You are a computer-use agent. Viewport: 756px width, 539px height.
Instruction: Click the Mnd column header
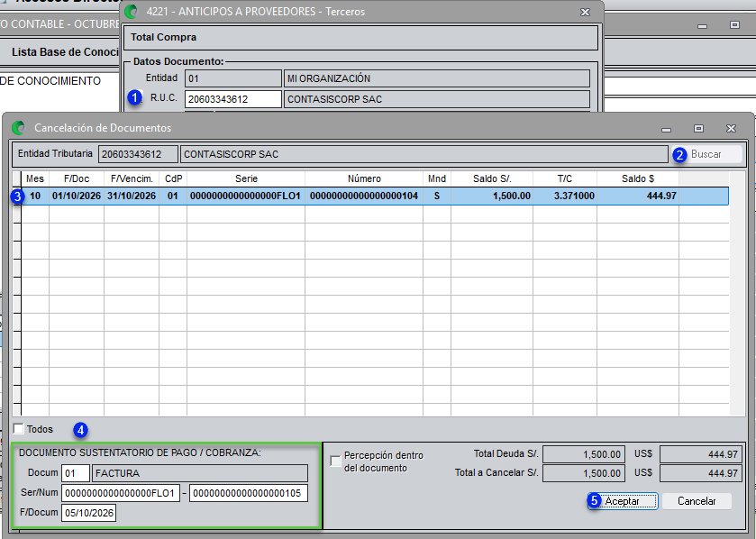[x=437, y=178]
